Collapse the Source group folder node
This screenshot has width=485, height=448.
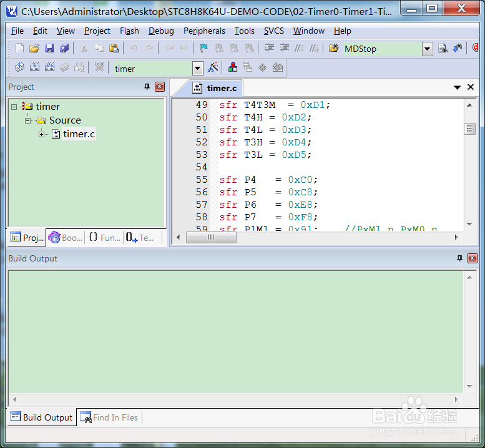click(x=28, y=120)
